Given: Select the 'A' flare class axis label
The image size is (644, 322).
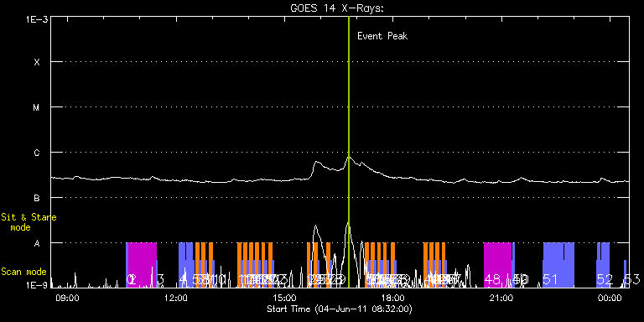Looking at the screenshot, I should pyautogui.click(x=37, y=243).
